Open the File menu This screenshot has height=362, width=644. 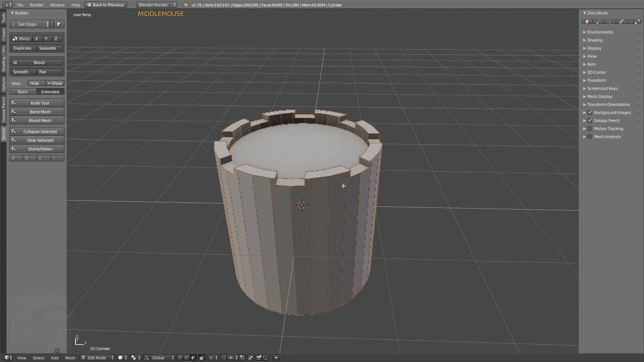(x=20, y=5)
